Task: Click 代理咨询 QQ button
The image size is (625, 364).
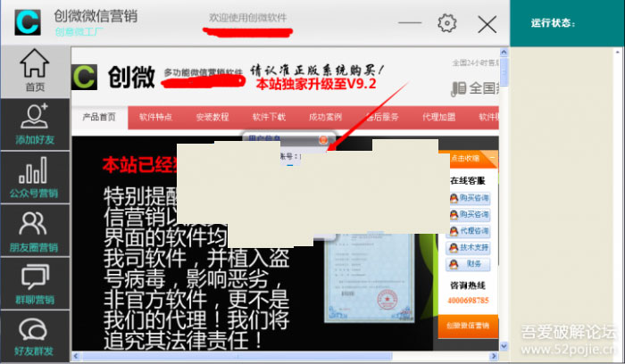Action: click(469, 231)
